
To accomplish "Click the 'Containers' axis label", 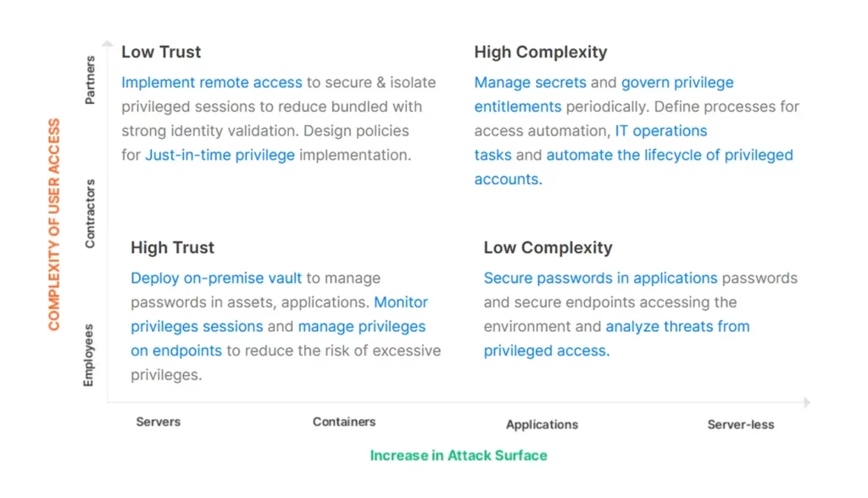I will pyautogui.click(x=343, y=422).
